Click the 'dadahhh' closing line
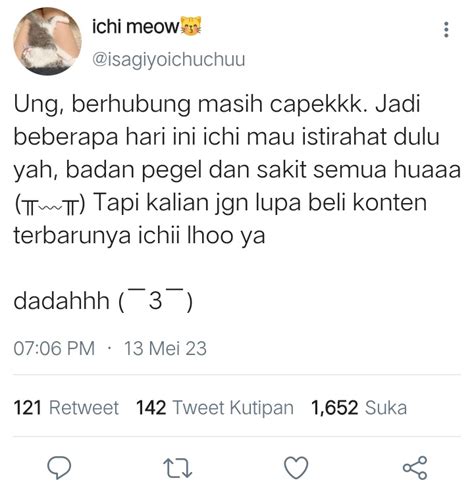 [x=103, y=300]
